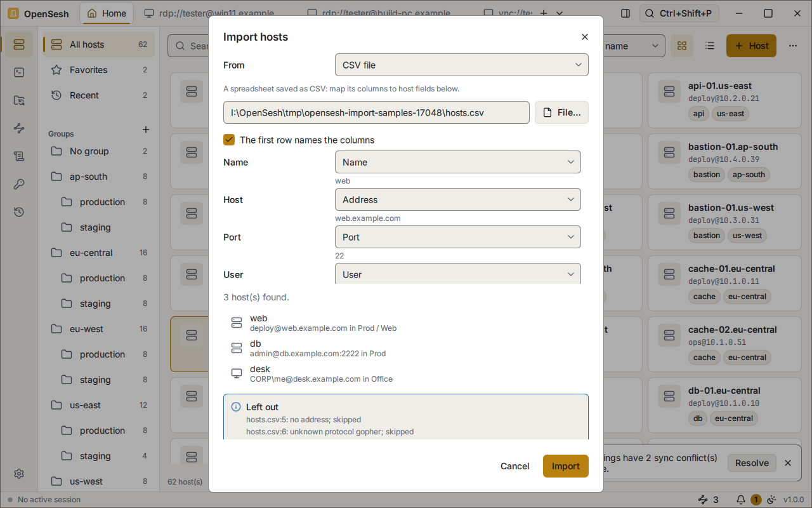This screenshot has width=812, height=508.
Task: Select Favorites in sidebar
Action: [x=99, y=70]
